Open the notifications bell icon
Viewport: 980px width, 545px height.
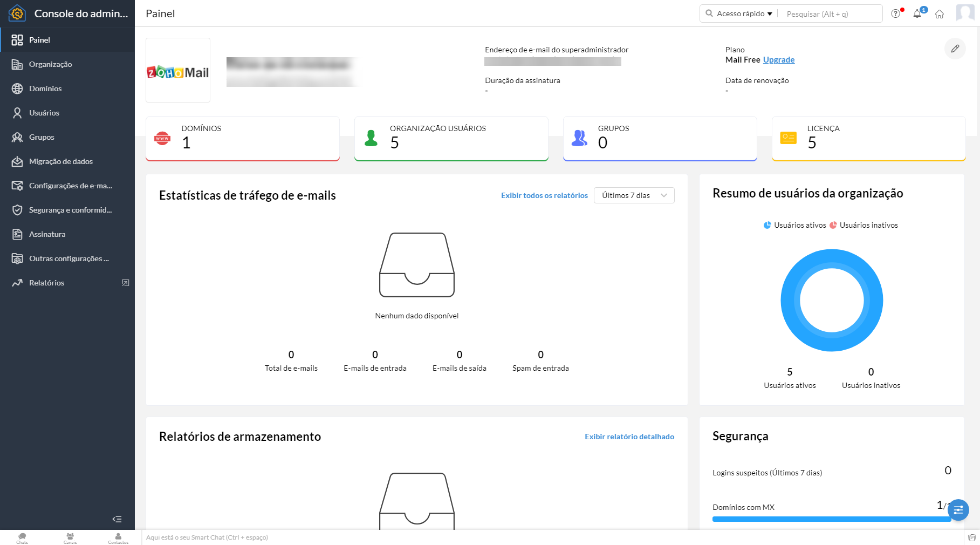917,14
